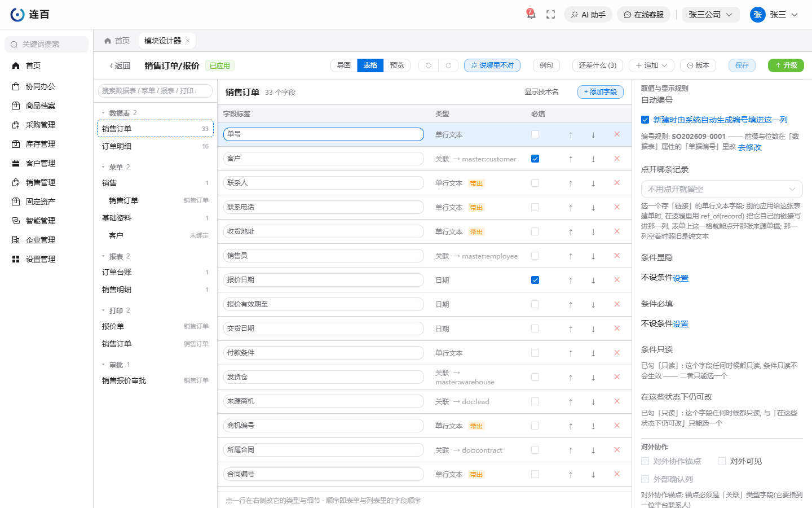Open 协同办公 in sidebar
The width and height of the screenshot is (812, 508).
point(47,86)
